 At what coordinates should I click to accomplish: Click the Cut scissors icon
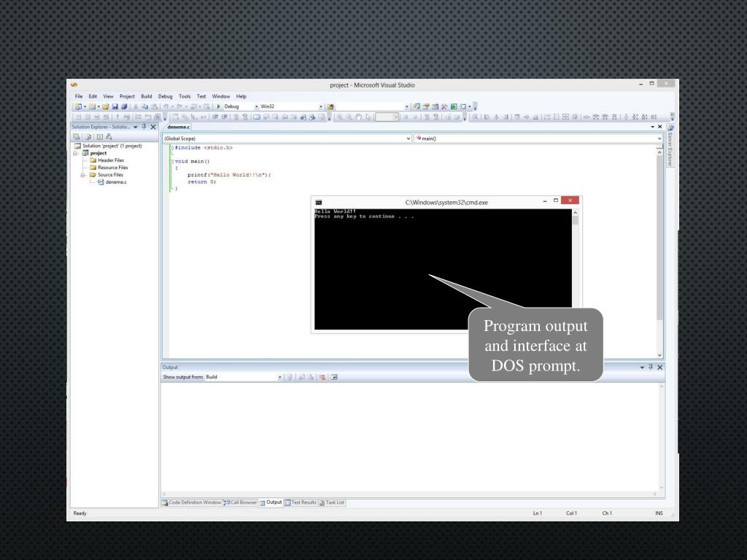(x=135, y=106)
